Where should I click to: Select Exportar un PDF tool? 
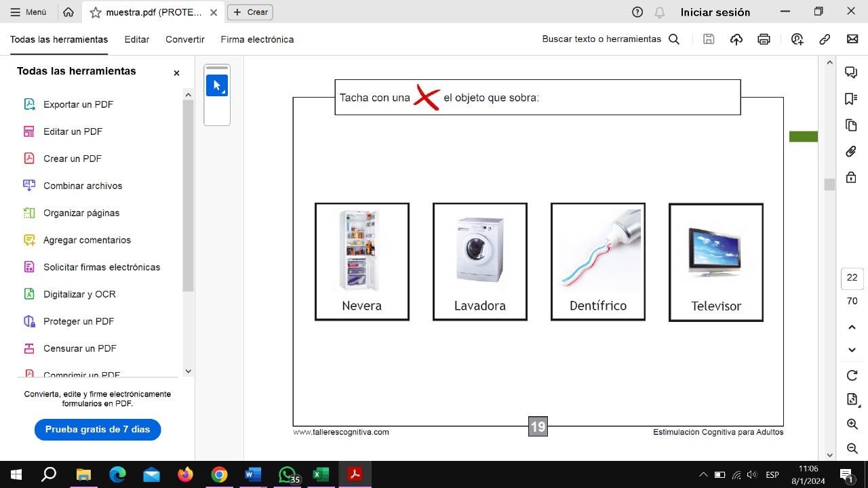[x=78, y=104]
